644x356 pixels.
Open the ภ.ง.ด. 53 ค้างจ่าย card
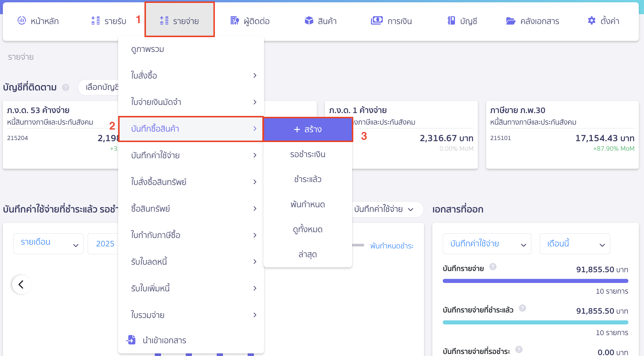coord(61,135)
